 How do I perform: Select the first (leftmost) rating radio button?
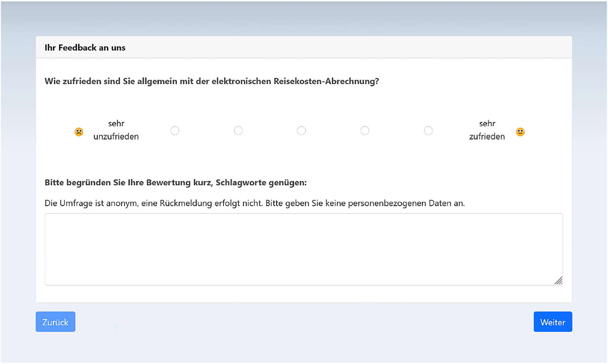click(x=175, y=131)
